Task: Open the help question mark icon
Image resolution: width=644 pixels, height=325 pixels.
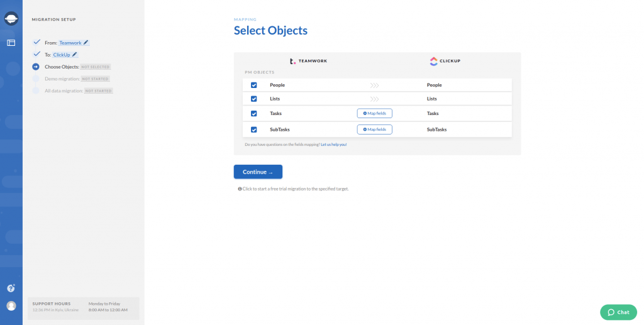Action: [x=11, y=289]
